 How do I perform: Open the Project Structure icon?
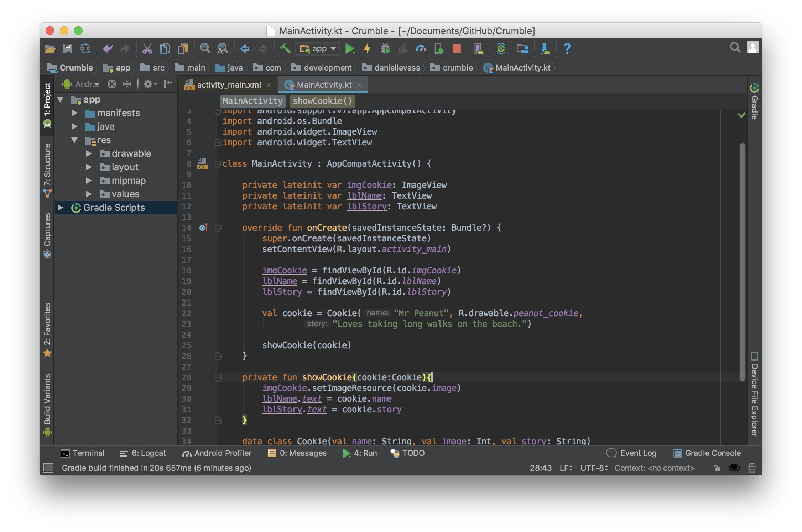click(x=523, y=48)
